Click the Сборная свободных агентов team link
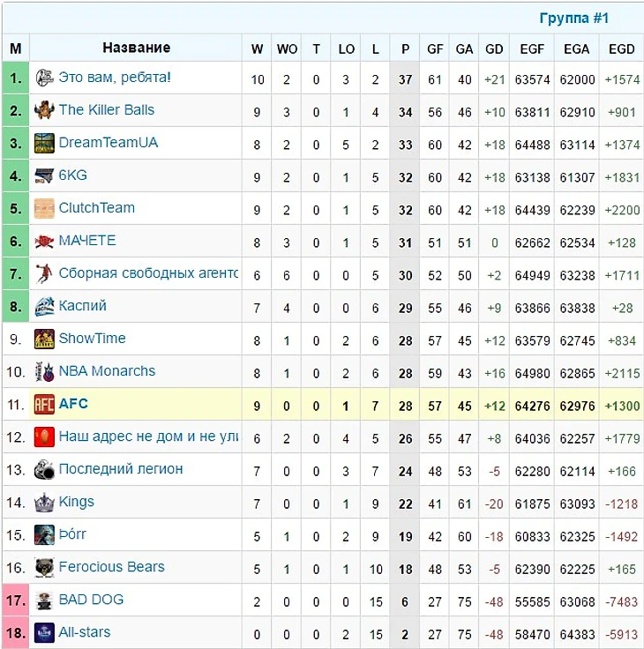The width and height of the screenshot is (644, 649). tap(148, 273)
